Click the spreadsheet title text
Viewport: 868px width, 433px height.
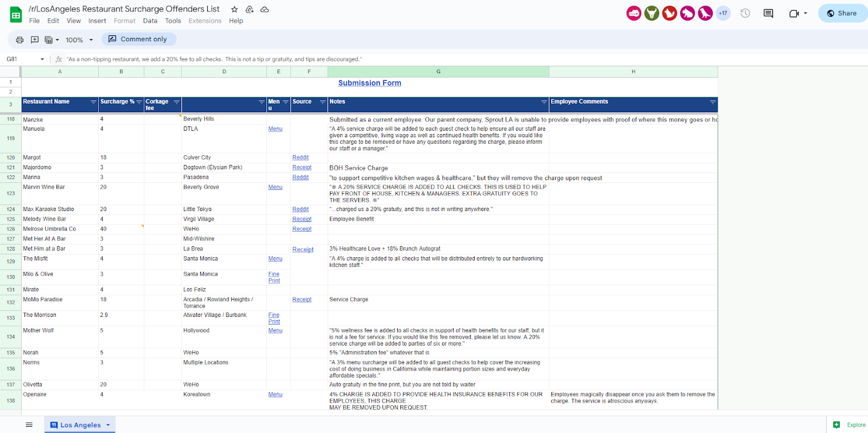pos(124,9)
